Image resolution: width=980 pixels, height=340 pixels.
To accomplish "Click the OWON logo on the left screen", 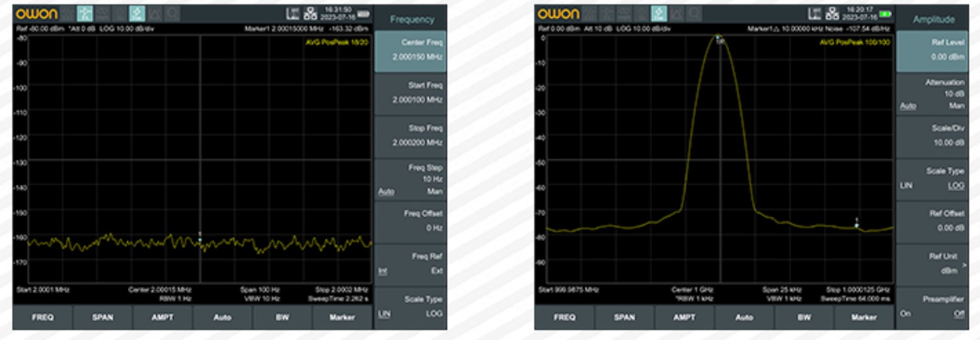I will (37, 14).
